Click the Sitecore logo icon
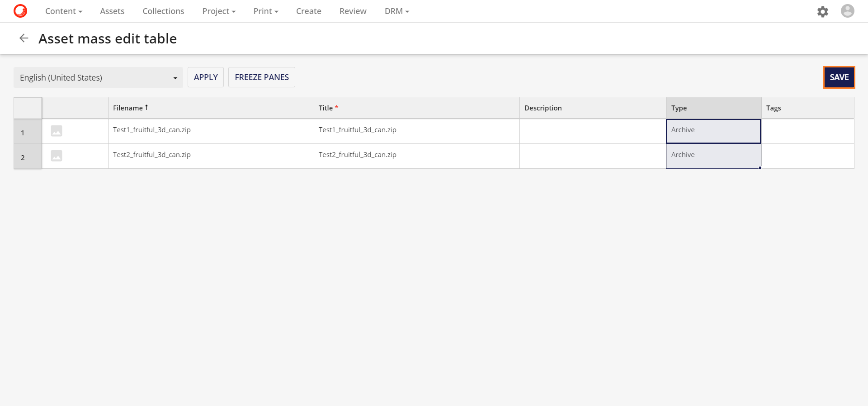 20,11
